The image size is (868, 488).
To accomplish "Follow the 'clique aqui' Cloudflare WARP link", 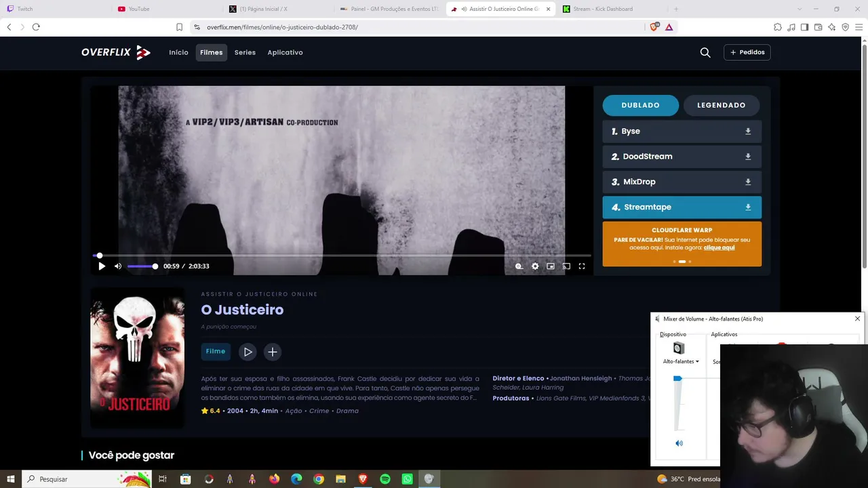I will coord(719,247).
